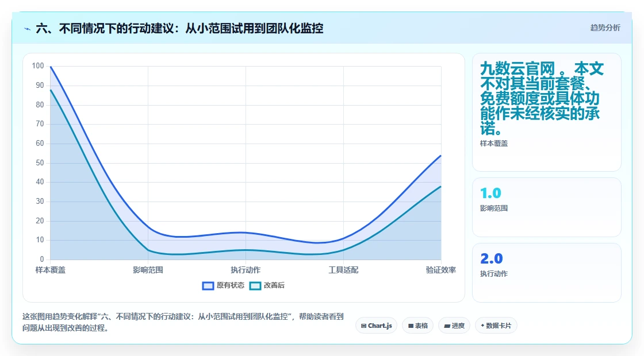Image resolution: width=644 pixels, height=356 pixels.
Task: Click the 执行动作 caption under 2.0
Action: pyautogui.click(x=494, y=273)
